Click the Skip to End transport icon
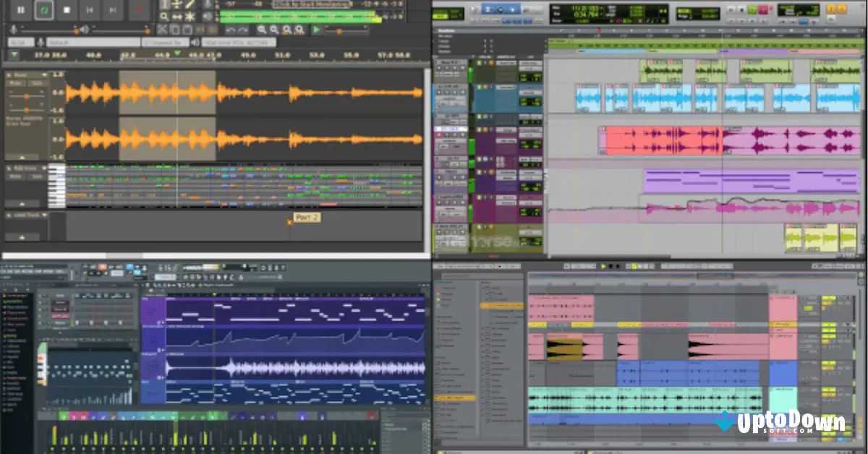The width and height of the screenshot is (868, 454). point(112,10)
